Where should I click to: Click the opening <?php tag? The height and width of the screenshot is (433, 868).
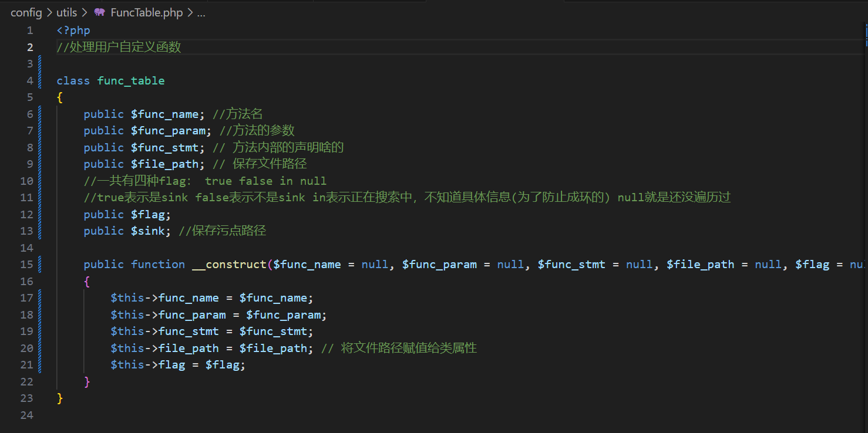coord(73,31)
